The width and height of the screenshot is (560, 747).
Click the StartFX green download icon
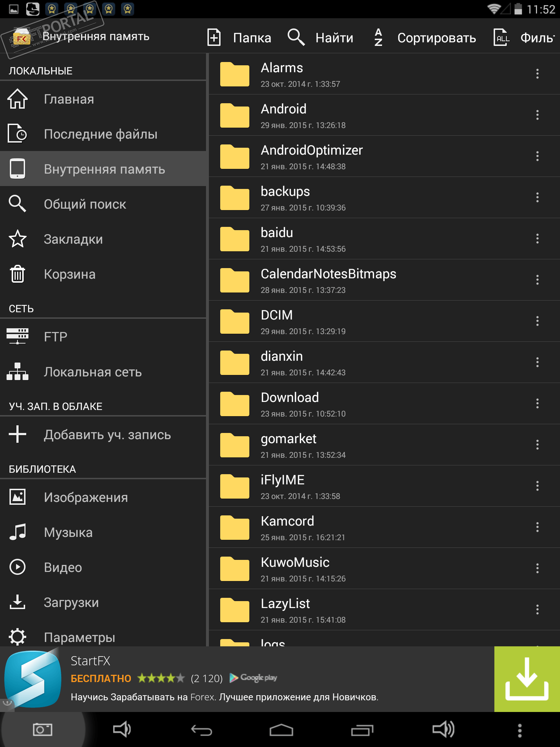click(527, 679)
